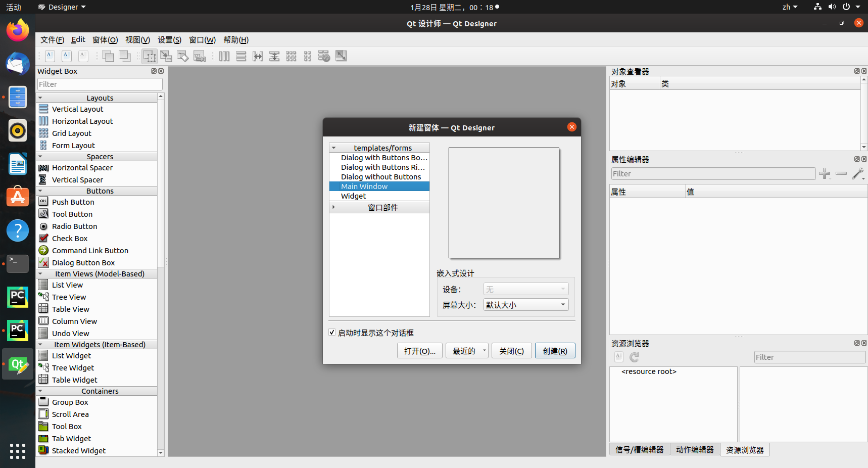Apply the Lay Out Vertically toolbar icon

241,56
